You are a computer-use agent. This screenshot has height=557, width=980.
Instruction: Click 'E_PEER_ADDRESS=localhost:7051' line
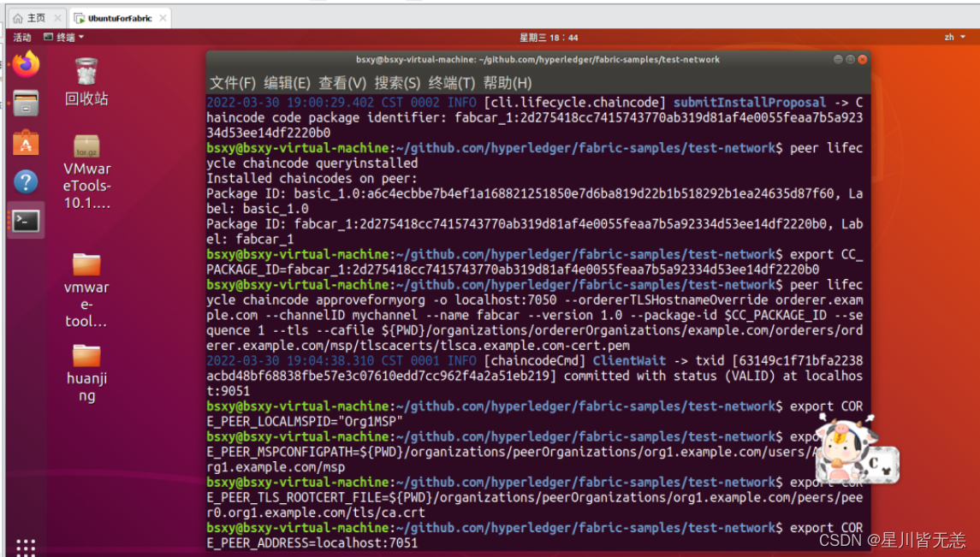(x=312, y=543)
